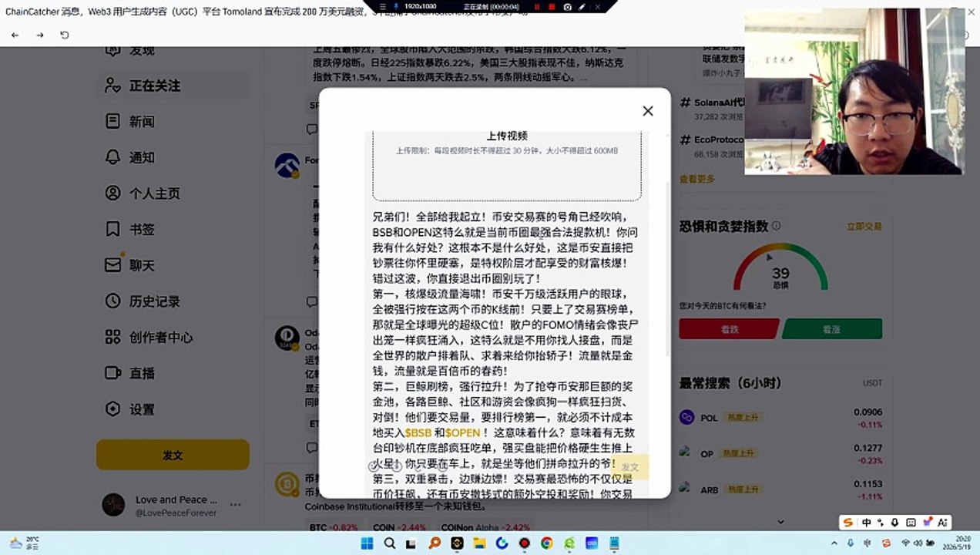Open the weather widget in the taskbar

click(x=25, y=543)
